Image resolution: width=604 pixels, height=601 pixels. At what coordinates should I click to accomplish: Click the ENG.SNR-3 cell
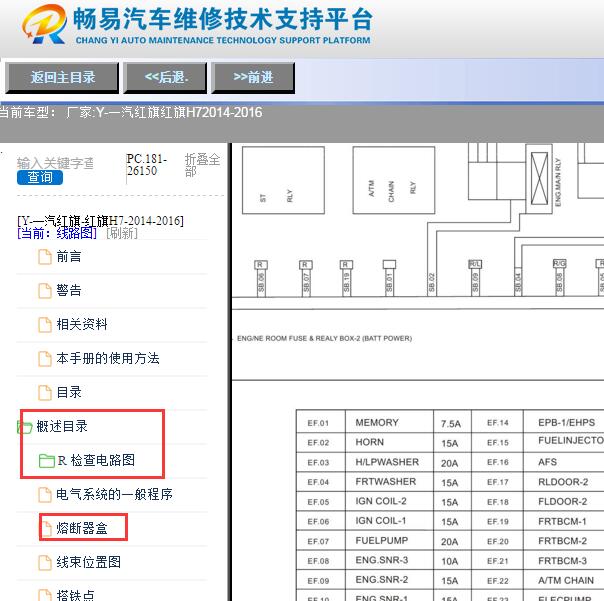389,561
